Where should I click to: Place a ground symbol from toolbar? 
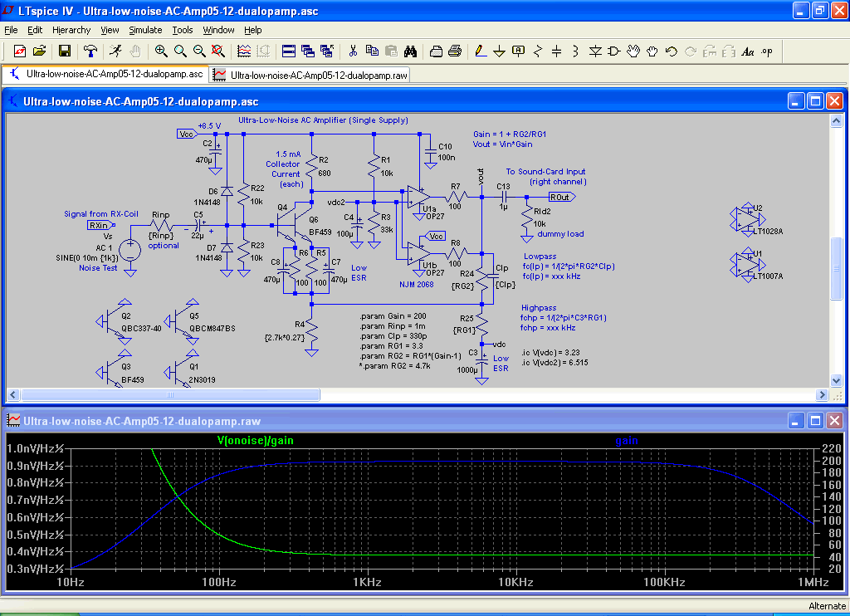pyautogui.click(x=500, y=51)
